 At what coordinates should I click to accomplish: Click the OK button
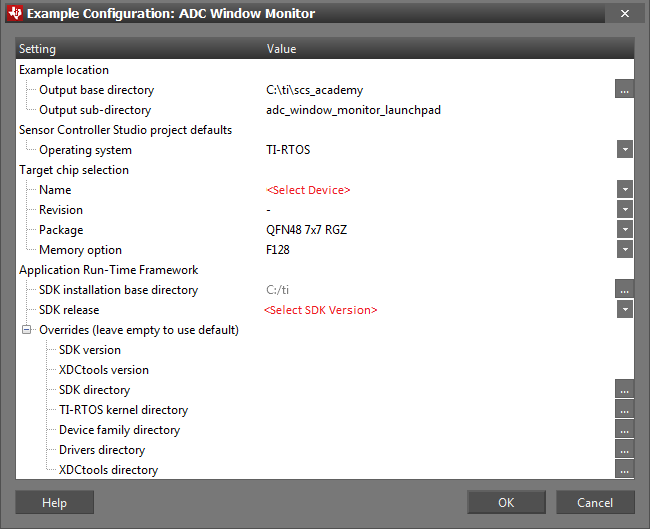coord(506,503)
